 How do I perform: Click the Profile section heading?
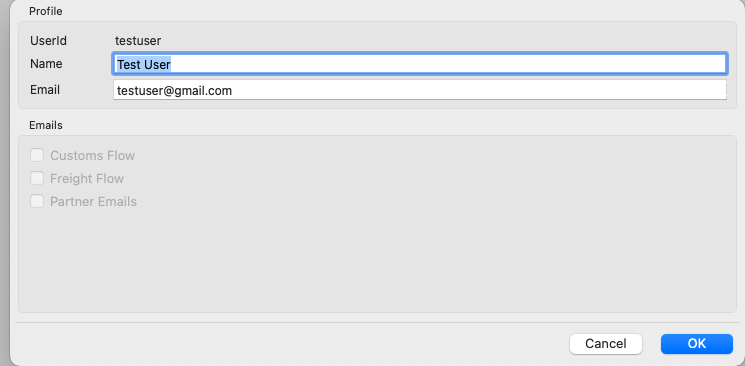click(x=46, y=11)
